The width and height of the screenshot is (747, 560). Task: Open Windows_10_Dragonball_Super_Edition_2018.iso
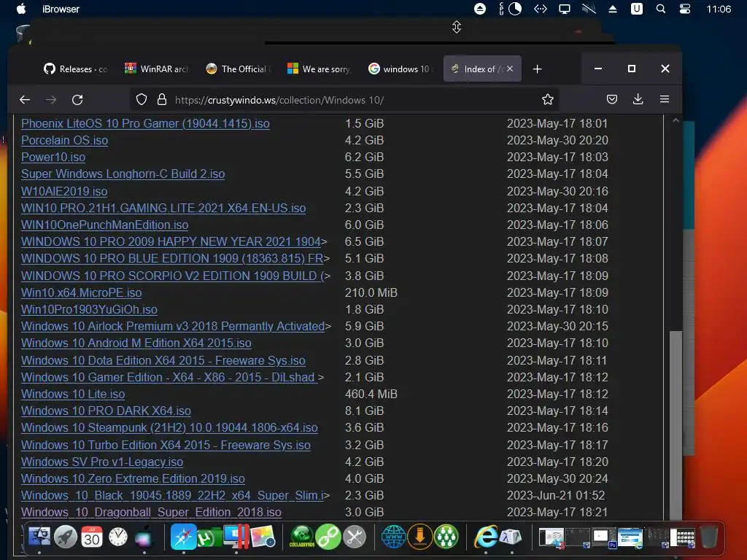point(151,512)
